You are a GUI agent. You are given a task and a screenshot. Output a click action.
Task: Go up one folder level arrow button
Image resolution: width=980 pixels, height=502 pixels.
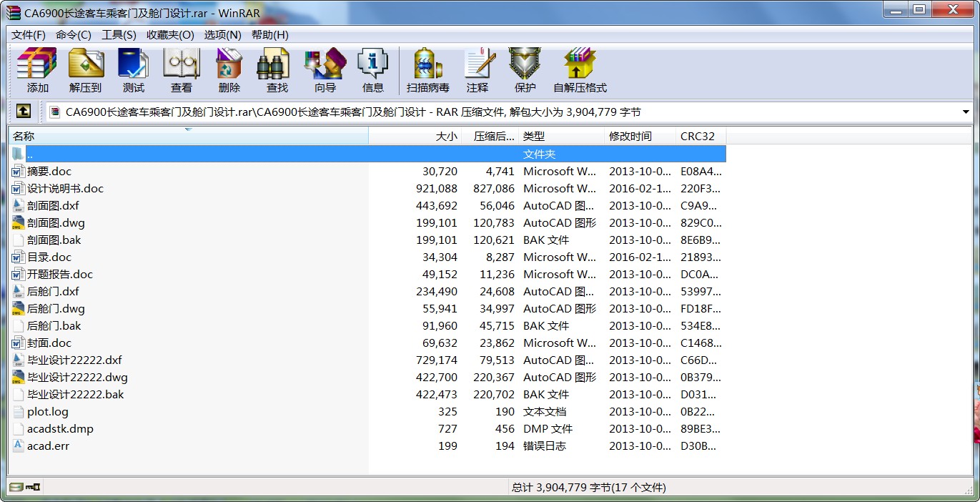click(x=23, y=112)
